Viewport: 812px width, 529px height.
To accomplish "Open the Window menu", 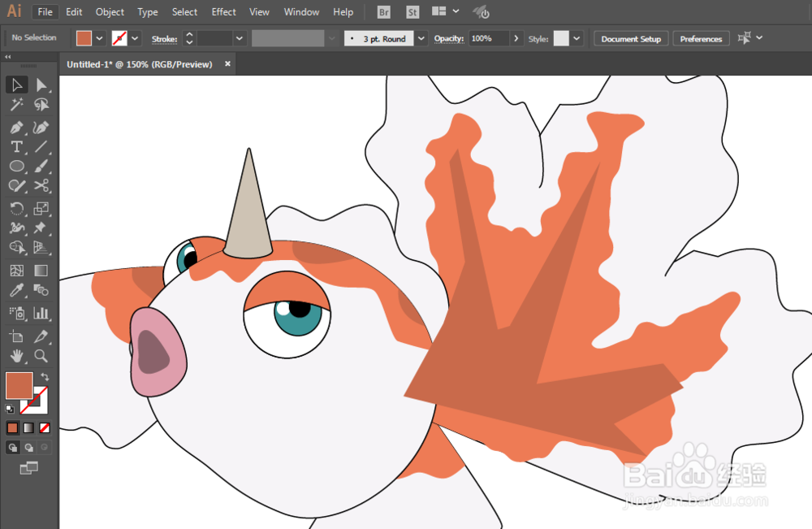I will 301,12.
